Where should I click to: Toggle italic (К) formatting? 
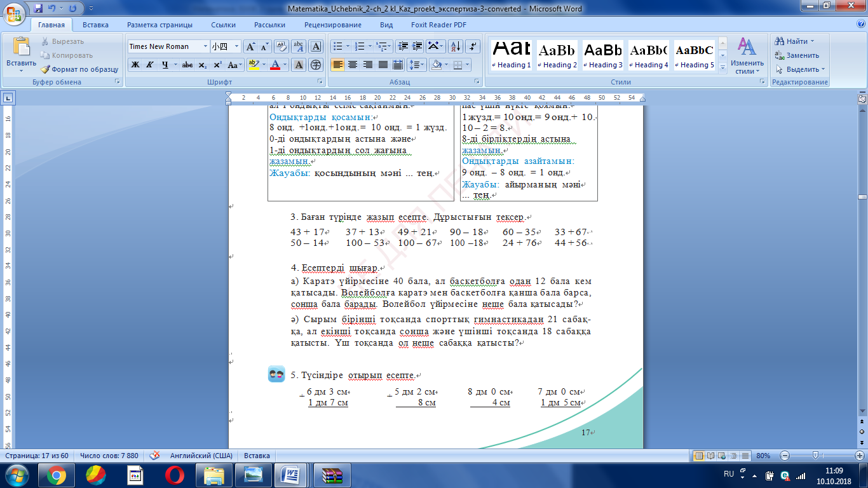150,65
